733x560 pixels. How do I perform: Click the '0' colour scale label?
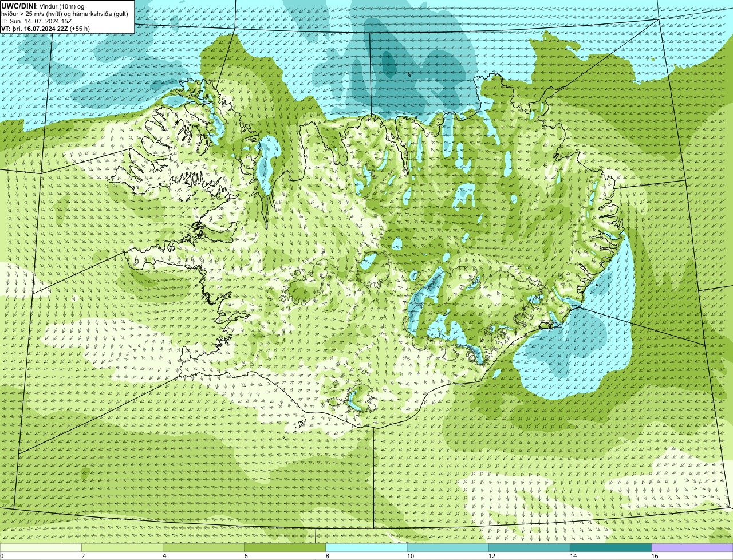pyautogui.click(x=2, y=556)
